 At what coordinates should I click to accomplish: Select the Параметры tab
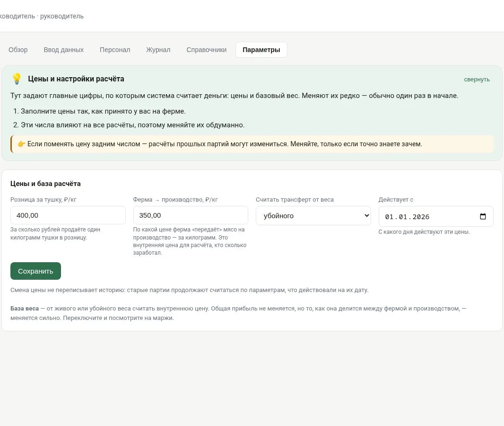[261, 50]
